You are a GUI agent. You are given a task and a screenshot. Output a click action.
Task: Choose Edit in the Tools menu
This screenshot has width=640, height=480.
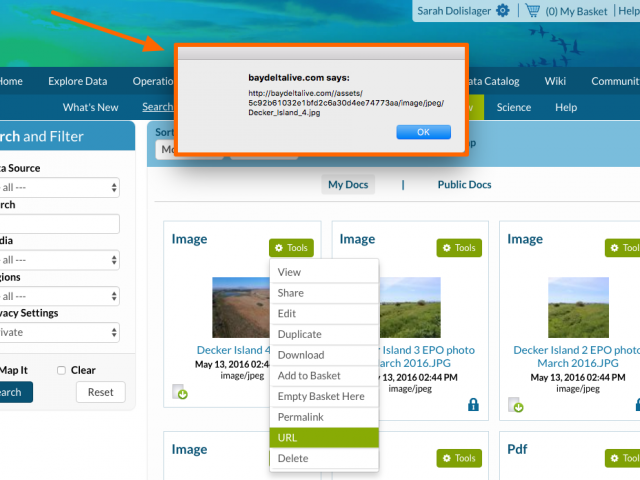pos(324,314)
